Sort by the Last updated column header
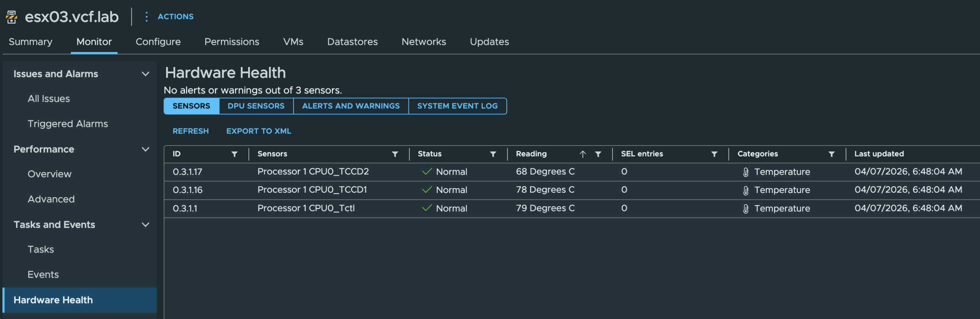 pyautogui.click(x=879, y=154)
